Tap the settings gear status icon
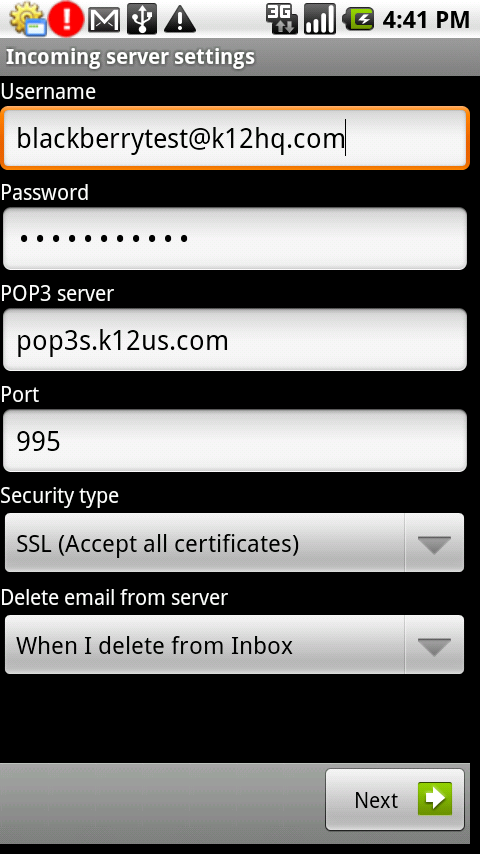The width and height of the screenshot is (480, 854). point(27,19)
